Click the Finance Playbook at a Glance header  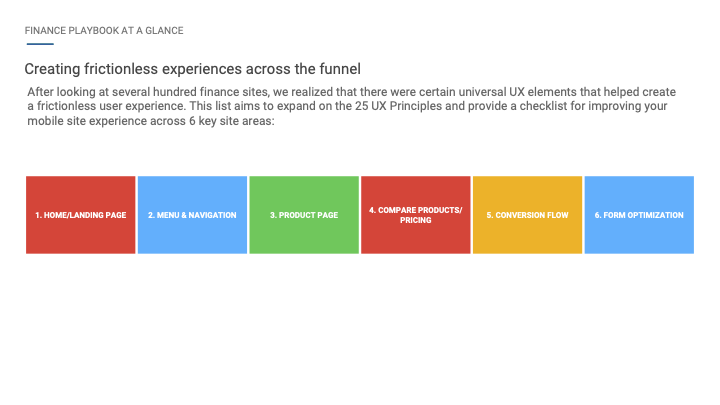pos(104,31)
